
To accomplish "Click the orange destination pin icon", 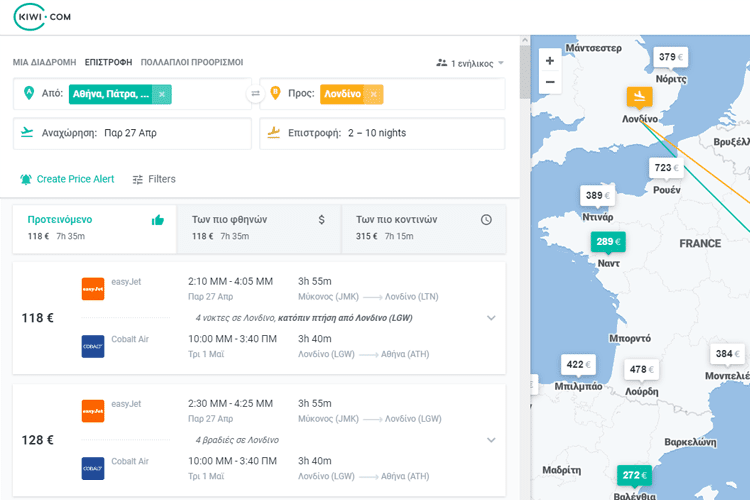I will point(275,93).
